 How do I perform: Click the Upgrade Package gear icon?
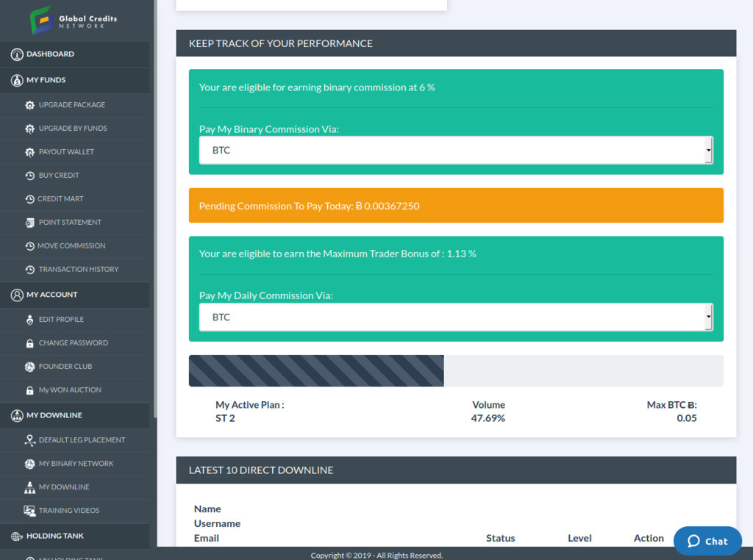[x=29, y=105]
